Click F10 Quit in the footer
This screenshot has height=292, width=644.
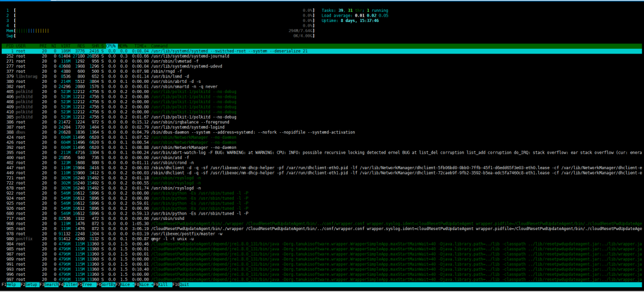pos(184,285)
